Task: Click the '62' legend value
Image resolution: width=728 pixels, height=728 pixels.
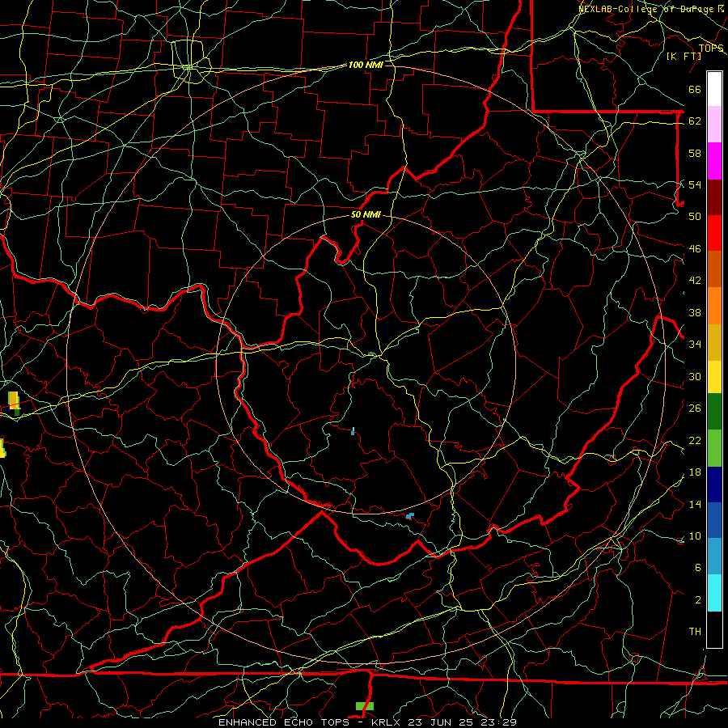Action: click(x=695, y=121)
